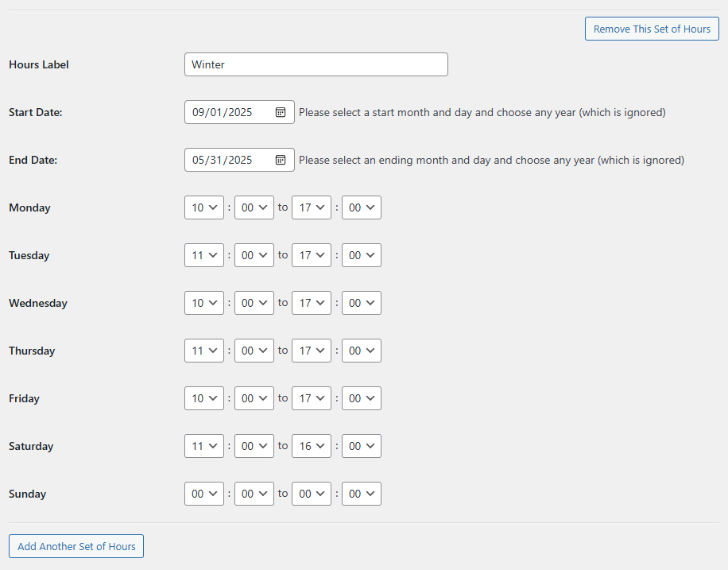Open Tuesday opening minute dropdown
The image size is (728, 570).
[x=254, y=255]
